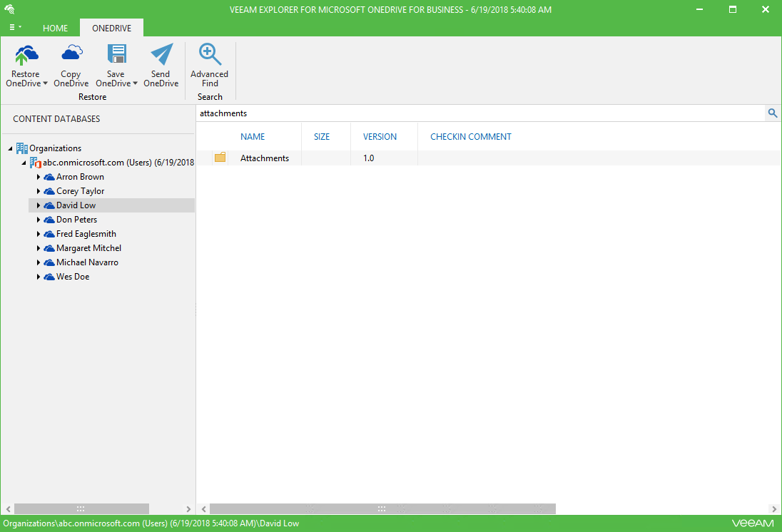Click Margaret Mitchel's OneDrive cloud icon

pyautogui.click(x=49, y=248)
